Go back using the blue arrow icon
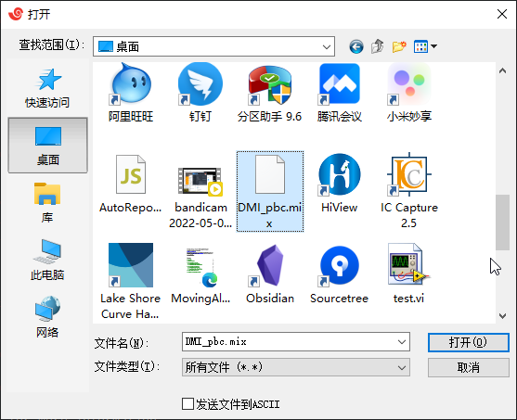The height and width of the screenshot is (420, 517). [x=356, y=46]
